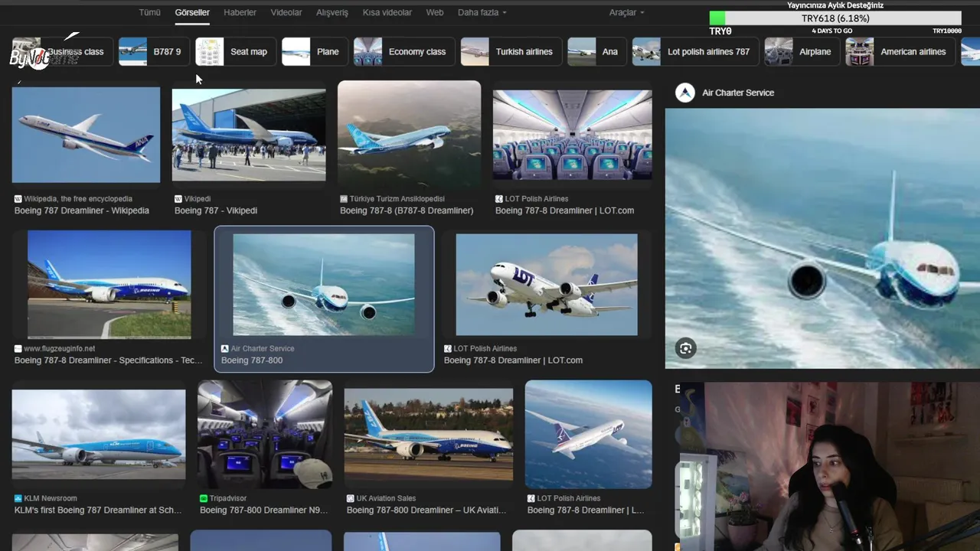Viewport: 980px width, 551px height.
Task: Open Air Charter Service source in preview panel
Action: [x=738, y=93]
